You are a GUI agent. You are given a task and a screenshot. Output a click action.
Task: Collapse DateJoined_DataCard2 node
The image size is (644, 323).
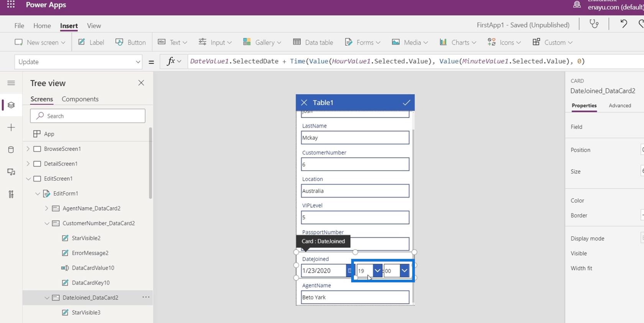click(47, 298)
